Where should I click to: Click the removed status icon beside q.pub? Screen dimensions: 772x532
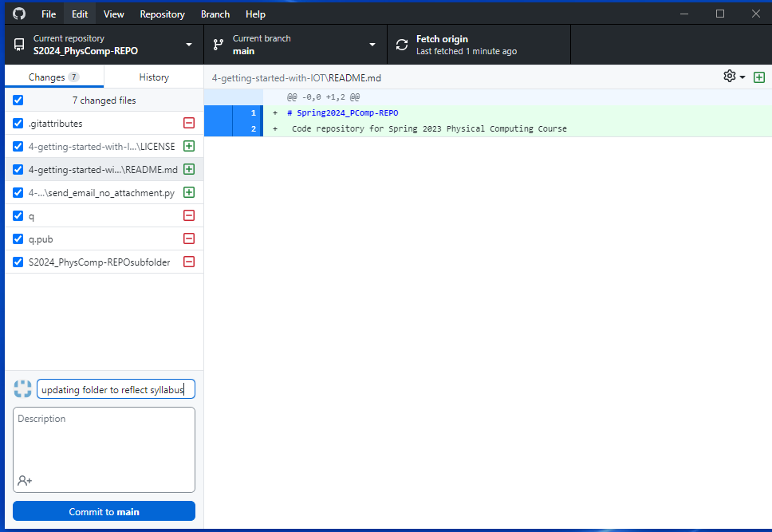[x=189, y=238]
